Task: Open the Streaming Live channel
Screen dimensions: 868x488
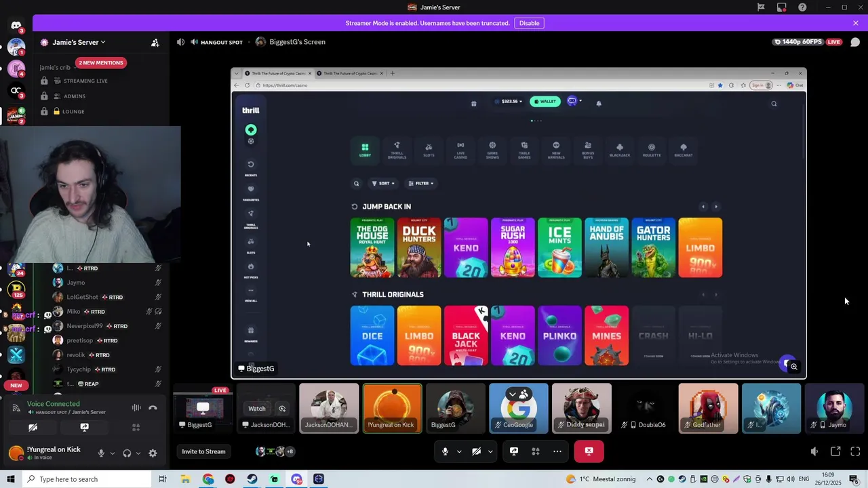Action: (85, 81)
